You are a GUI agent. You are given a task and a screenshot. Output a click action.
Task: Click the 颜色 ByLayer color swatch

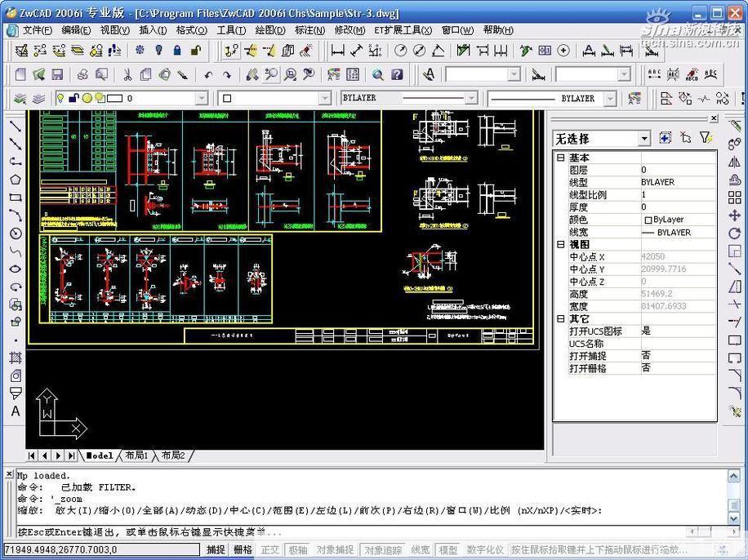648,220
